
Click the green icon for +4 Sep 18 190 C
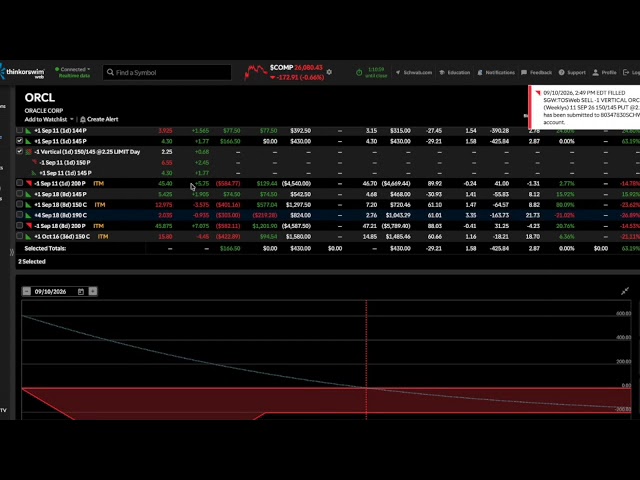pos(29,215)
